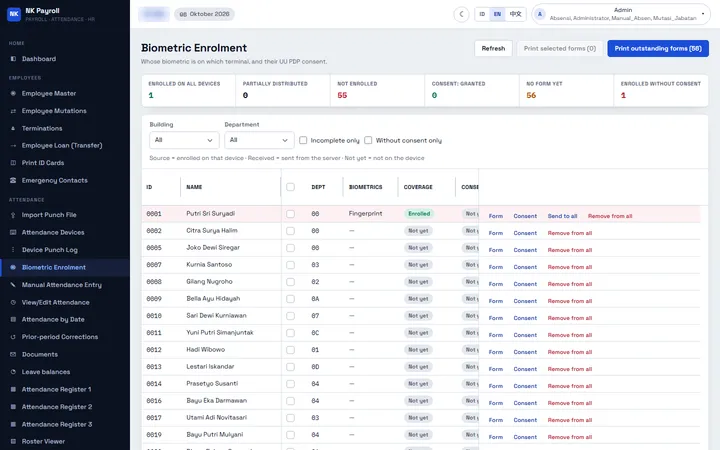The image size is (720, 450).
Task: Select Gilang Nugroho's row checkbox
Action: pyautogui.click(x=290, y=282)
